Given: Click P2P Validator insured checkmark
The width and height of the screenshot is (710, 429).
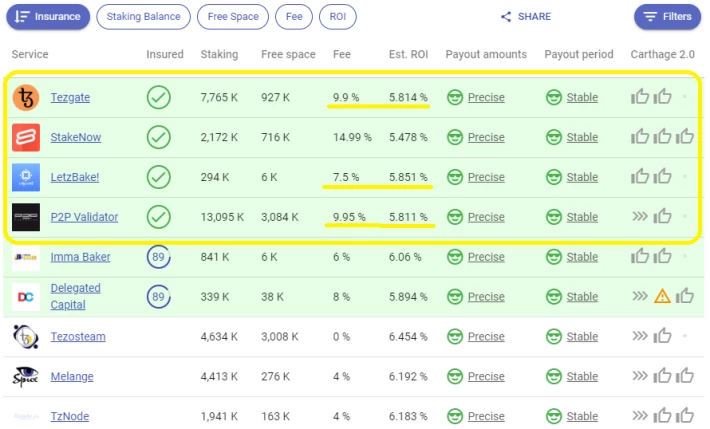Looking at the screenshot, I should 158,217.
